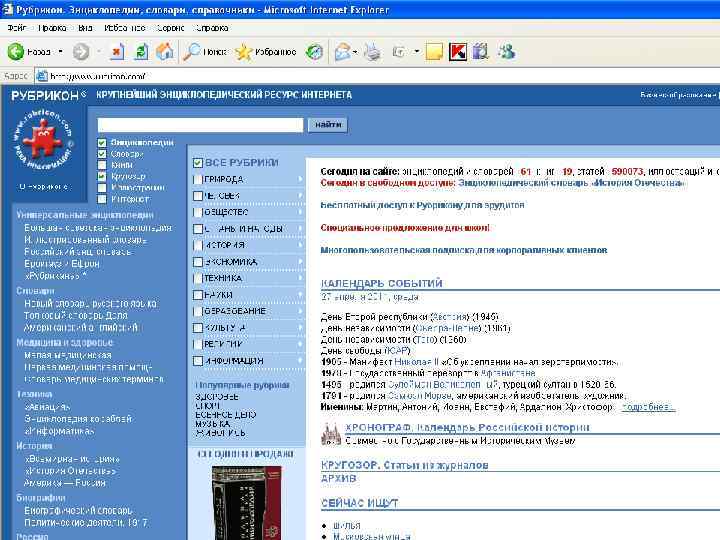
Task: Click the address bar page icon
Action: (42, 76)
